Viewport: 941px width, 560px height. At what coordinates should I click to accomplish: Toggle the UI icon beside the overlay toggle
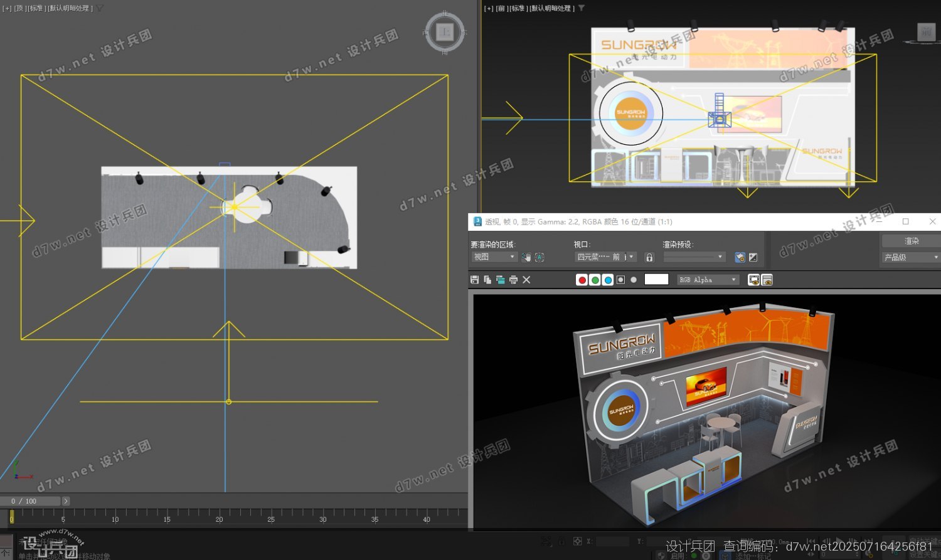coord(767,280)
